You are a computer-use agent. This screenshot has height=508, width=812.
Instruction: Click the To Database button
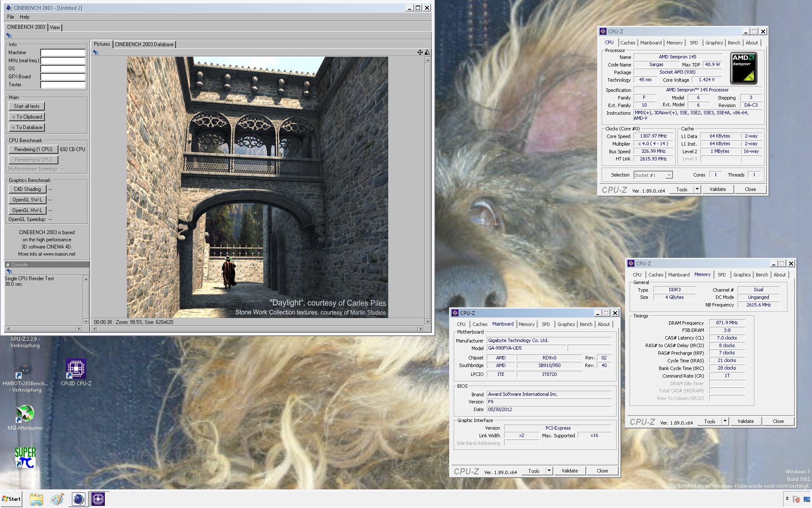[x=27, y=127]
